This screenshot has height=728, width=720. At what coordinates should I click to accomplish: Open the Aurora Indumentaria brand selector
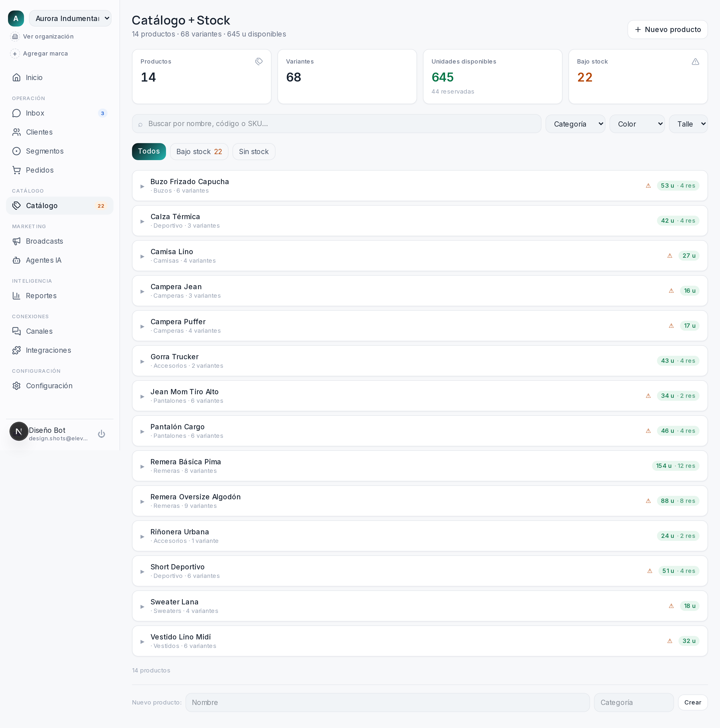click(70, 19)
